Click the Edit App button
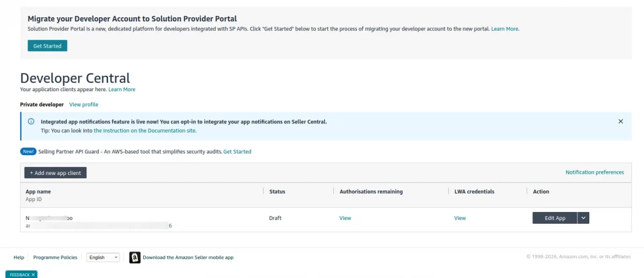 [555, 218]
